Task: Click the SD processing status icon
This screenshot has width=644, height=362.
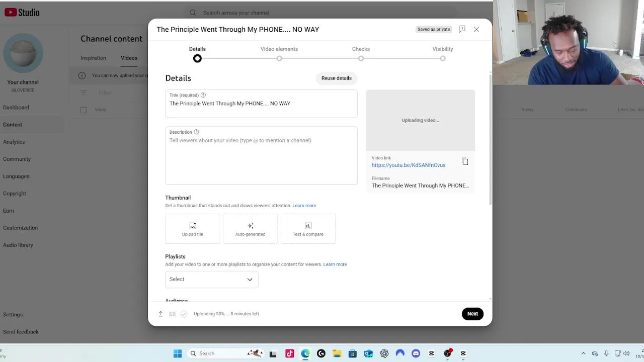Action: coord(172,314)
